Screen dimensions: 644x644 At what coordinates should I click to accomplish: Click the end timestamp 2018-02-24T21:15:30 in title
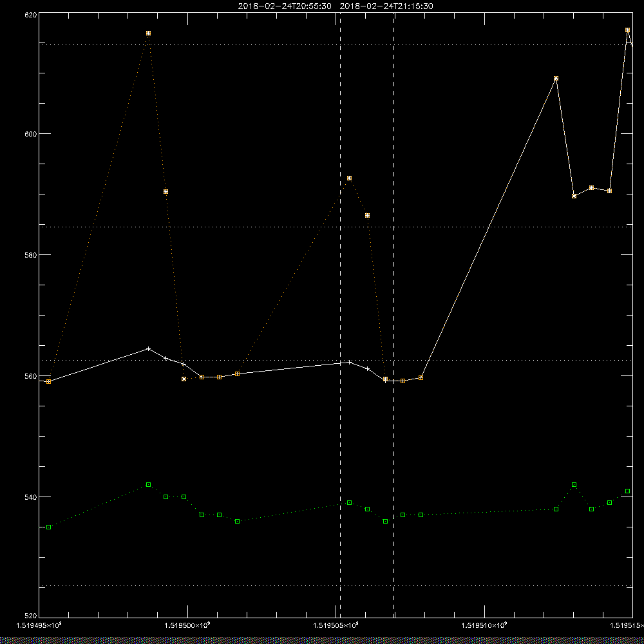[x=386, y=6]
